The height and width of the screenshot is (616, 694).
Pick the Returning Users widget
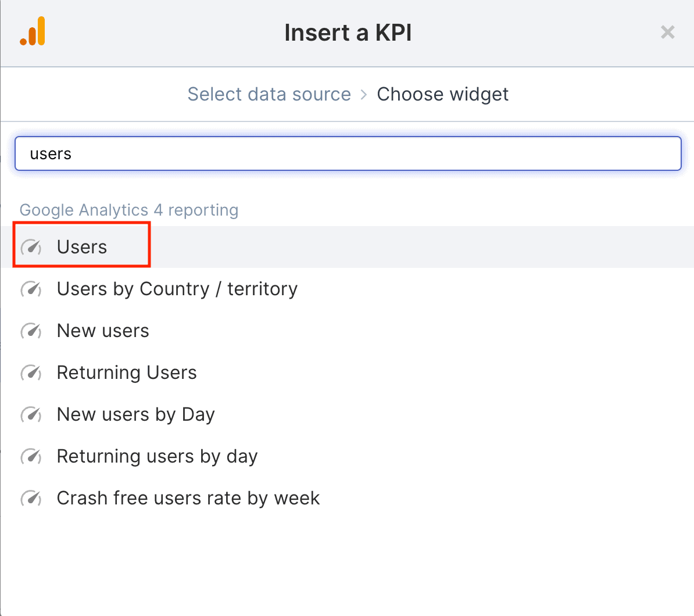pos(347,373)
